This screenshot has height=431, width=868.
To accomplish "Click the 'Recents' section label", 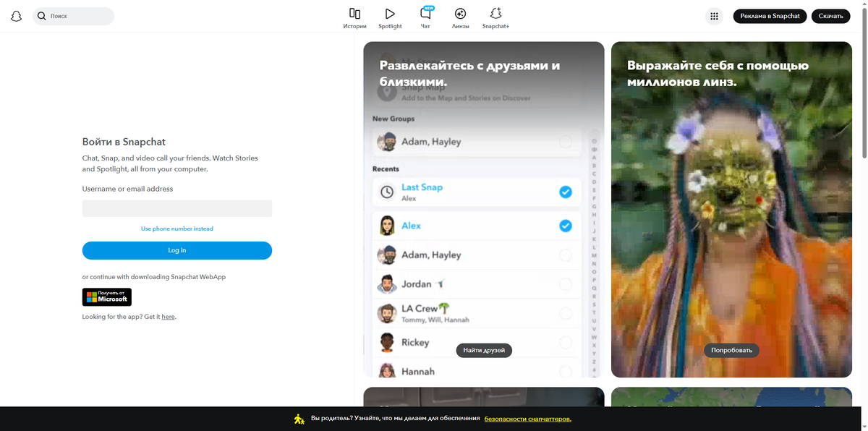I will (386, 169).
